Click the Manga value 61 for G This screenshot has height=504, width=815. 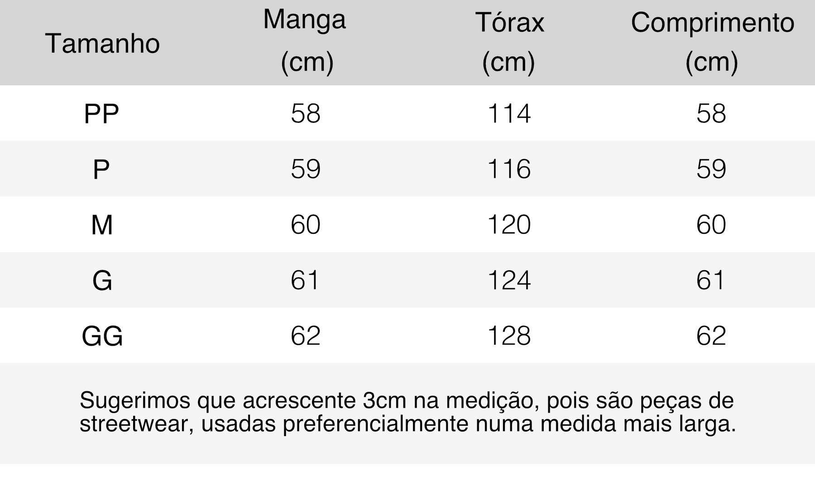306,280
